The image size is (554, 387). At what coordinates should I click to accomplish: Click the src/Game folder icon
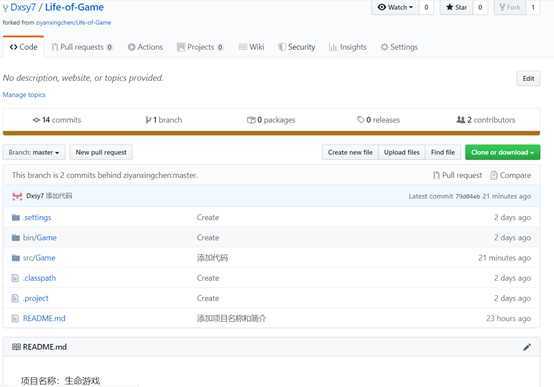(x=16, y=258)
